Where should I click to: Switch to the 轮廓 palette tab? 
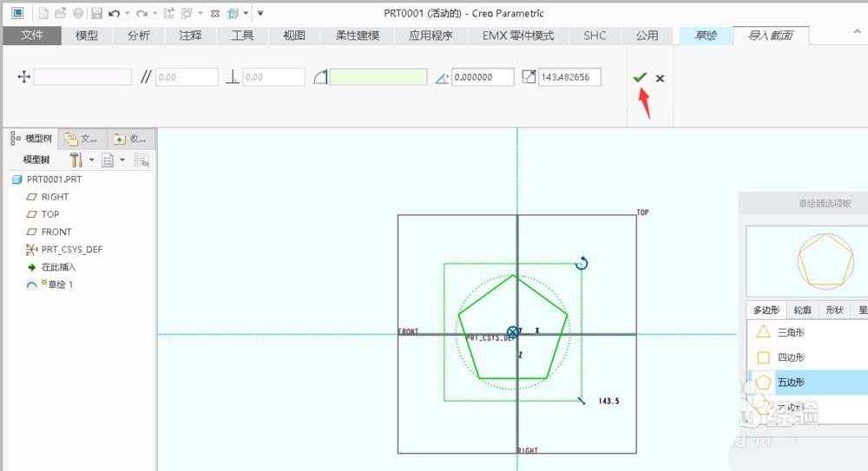tap(803, 310)
